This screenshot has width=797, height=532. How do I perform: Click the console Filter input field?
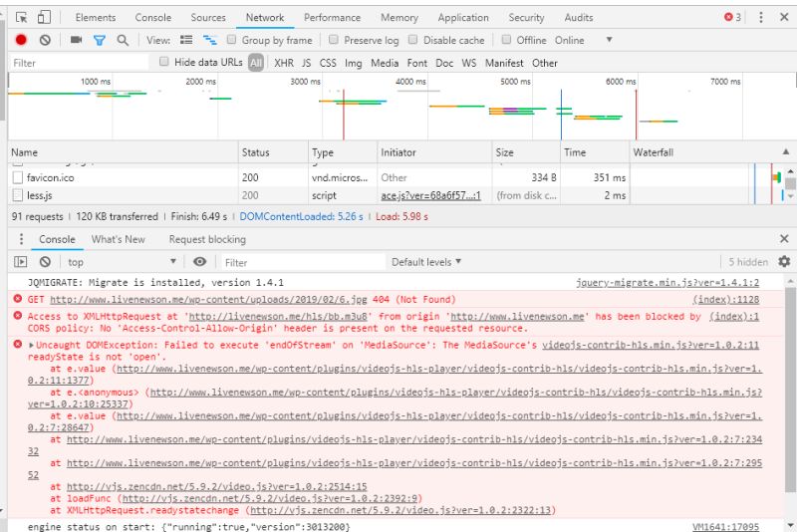pos(303,262)
